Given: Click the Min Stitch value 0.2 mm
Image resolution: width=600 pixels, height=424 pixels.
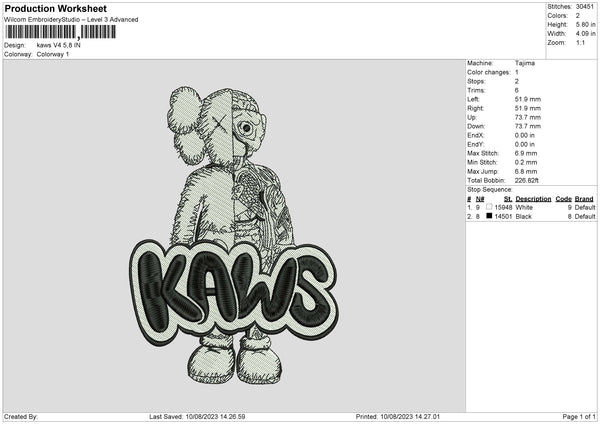Looking at the screenshot, I should click(x=526, y=162).
